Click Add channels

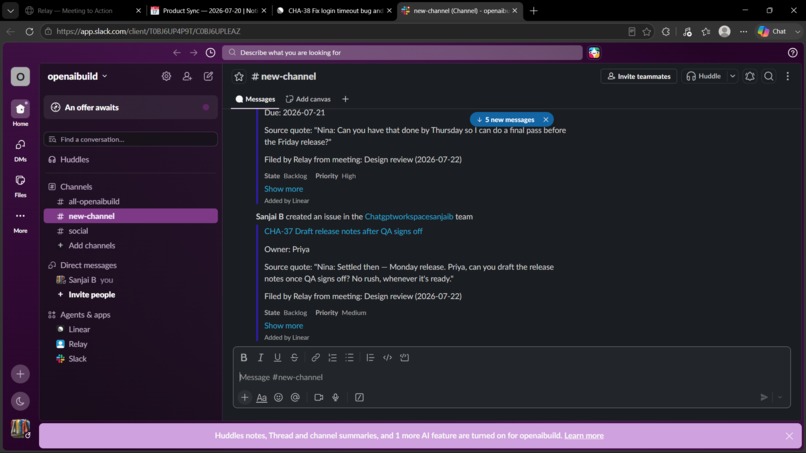[x=131, y=246]
